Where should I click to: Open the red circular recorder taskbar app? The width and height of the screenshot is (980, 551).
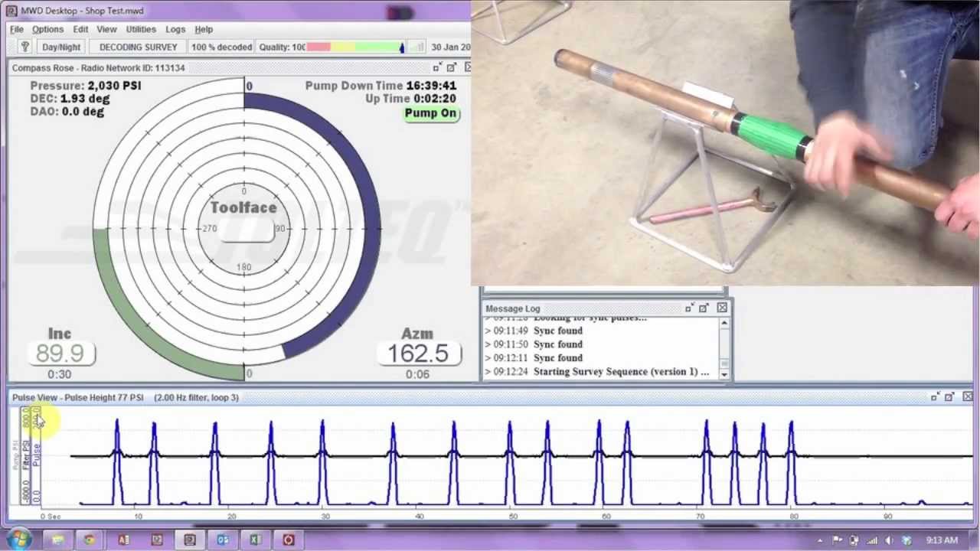pyautogui.click(x=289, y=540)
